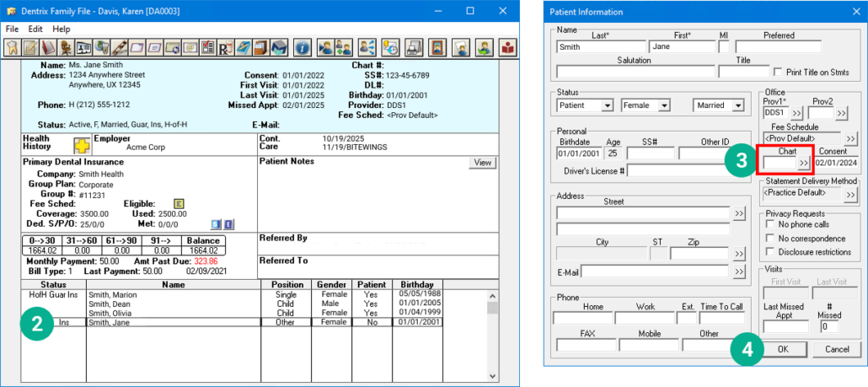This screenshot has width=868, height=387.
Task: Click the Prescriptions Rx toolbar icon
Action: [x=226, y=47]
